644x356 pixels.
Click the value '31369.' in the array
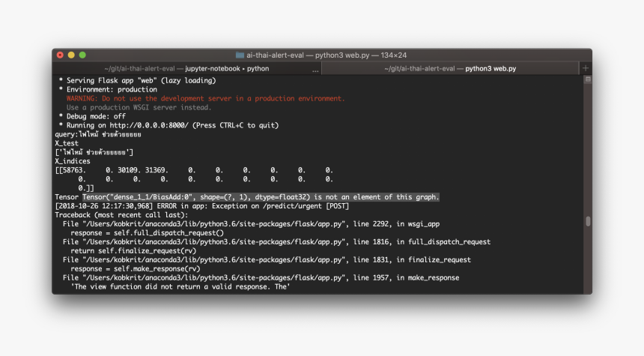pyautogui.click(x=157, y=170)
